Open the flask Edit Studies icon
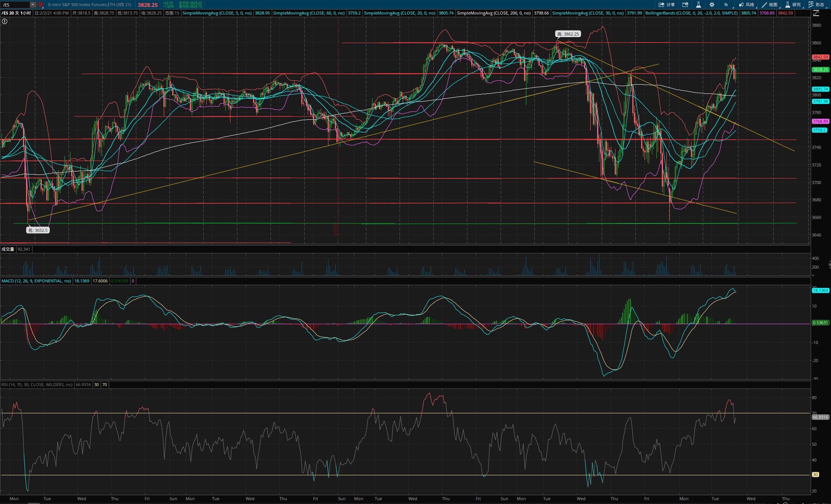 (698, 5)
